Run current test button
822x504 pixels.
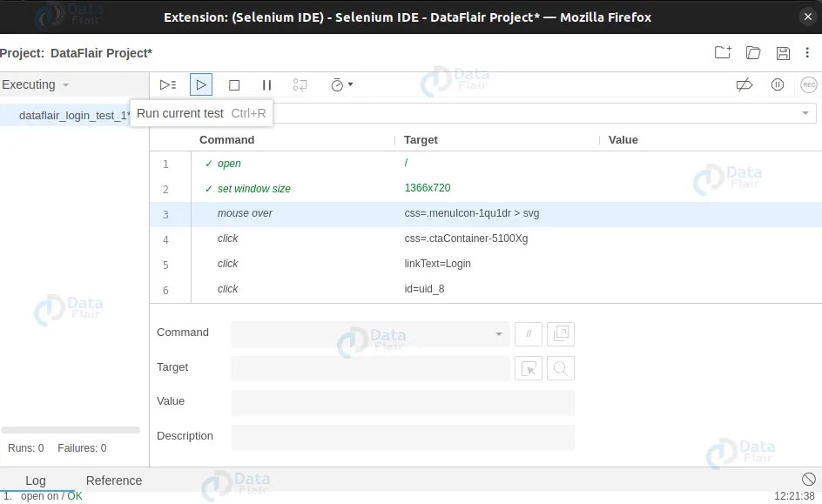pyautogui.click(x=200, y=84)
